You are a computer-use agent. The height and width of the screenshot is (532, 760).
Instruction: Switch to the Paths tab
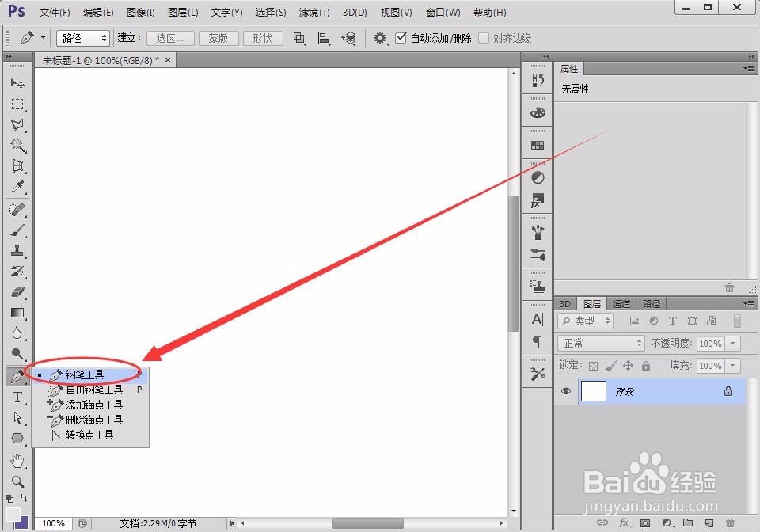pos(651,304)
